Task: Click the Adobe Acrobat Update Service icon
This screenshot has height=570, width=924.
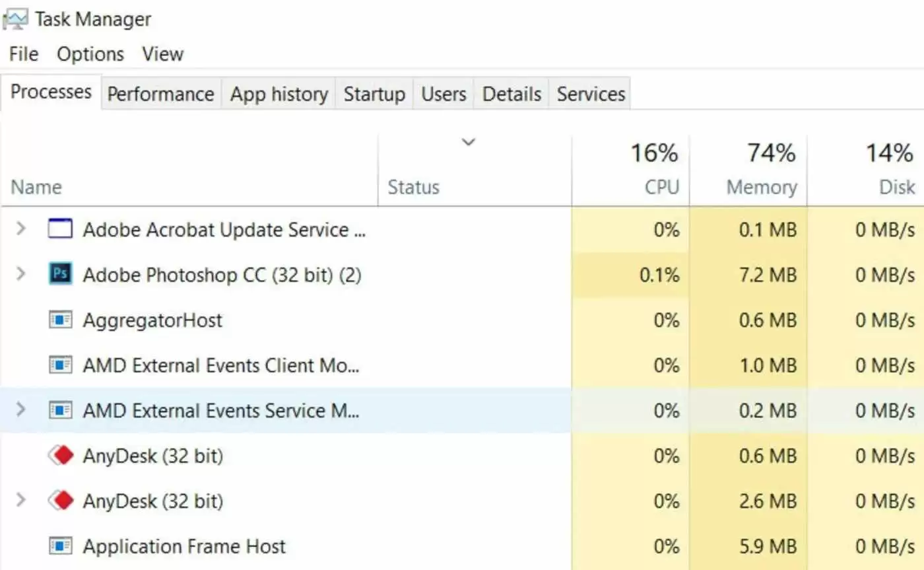Action: click(x=60, y=230)
